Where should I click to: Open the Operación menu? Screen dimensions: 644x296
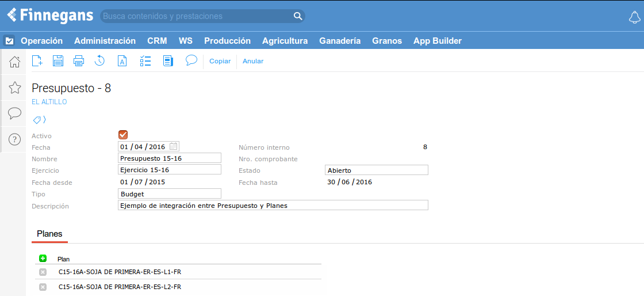[42, 41]
